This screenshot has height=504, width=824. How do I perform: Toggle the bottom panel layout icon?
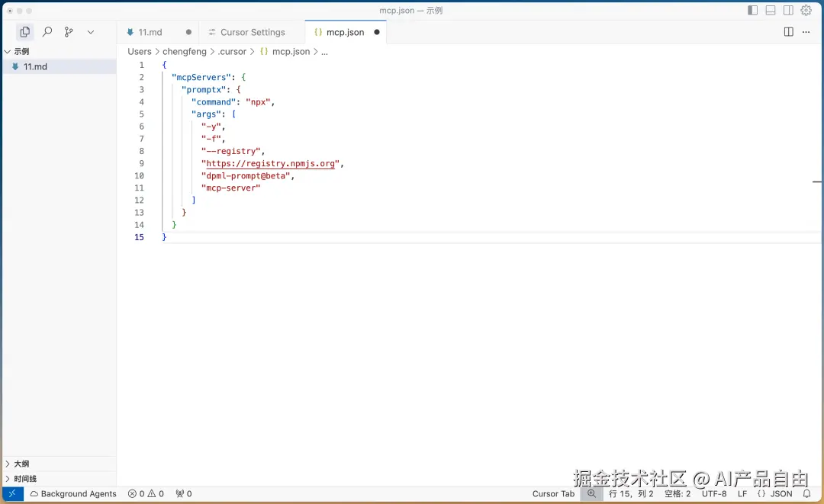point(771,11)
